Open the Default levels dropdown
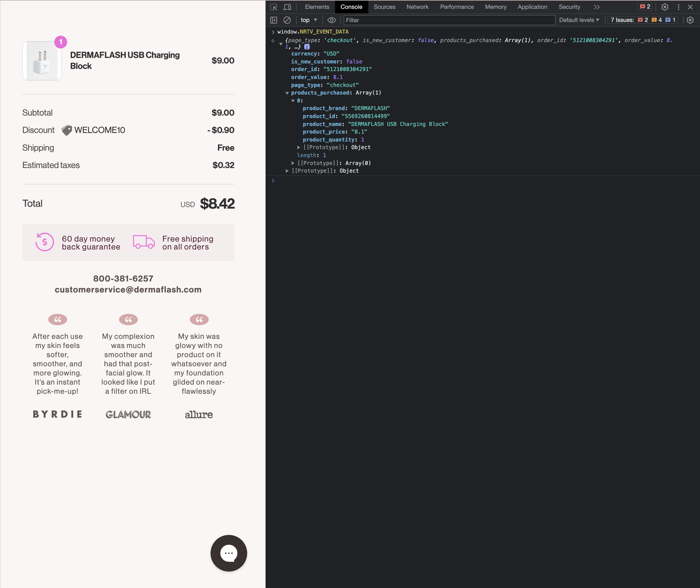700x588 pixels. pos(579,20)
